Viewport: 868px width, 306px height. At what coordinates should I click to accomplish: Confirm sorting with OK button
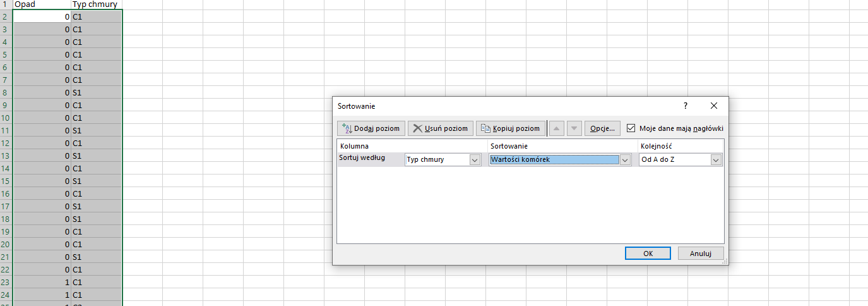648,253
